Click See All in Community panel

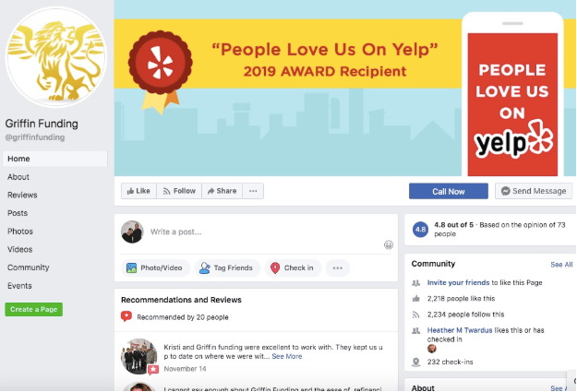[x=561, y=265]
